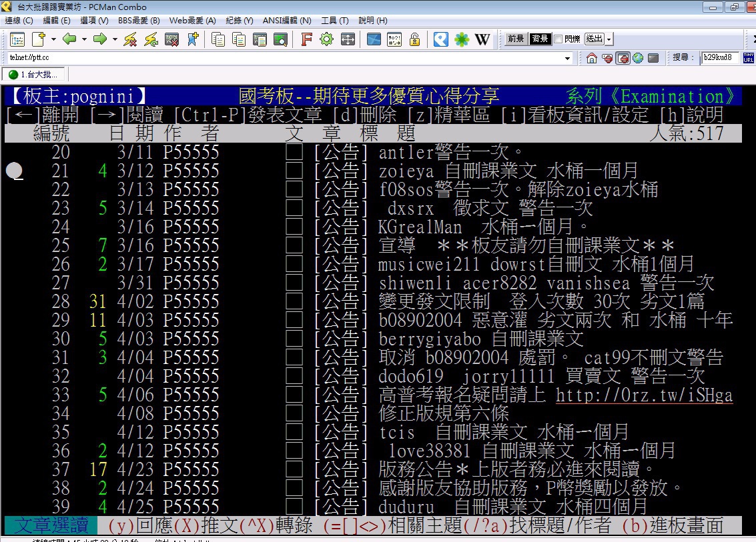Expand the forward arrow history dropdown

115,39
